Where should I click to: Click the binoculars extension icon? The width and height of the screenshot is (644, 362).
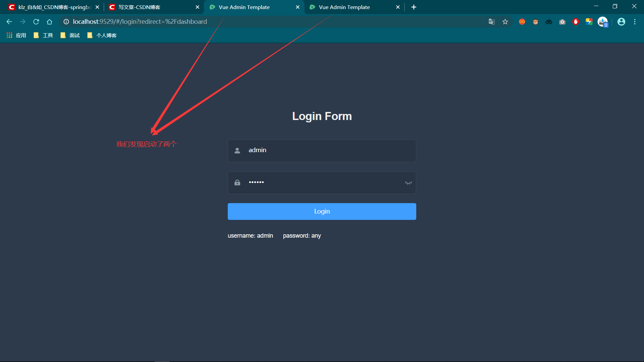click(549, 21)
